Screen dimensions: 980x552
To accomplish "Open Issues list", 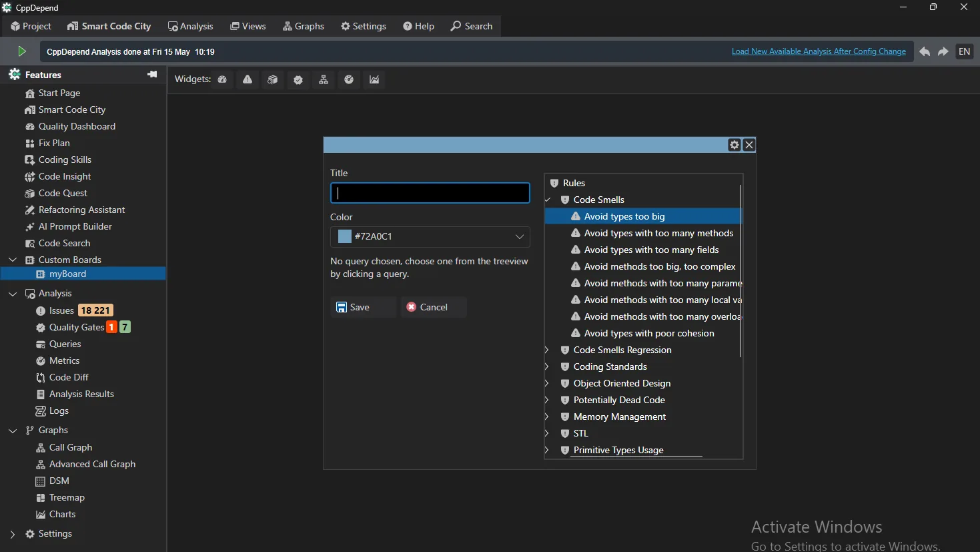I will [61, 310].
